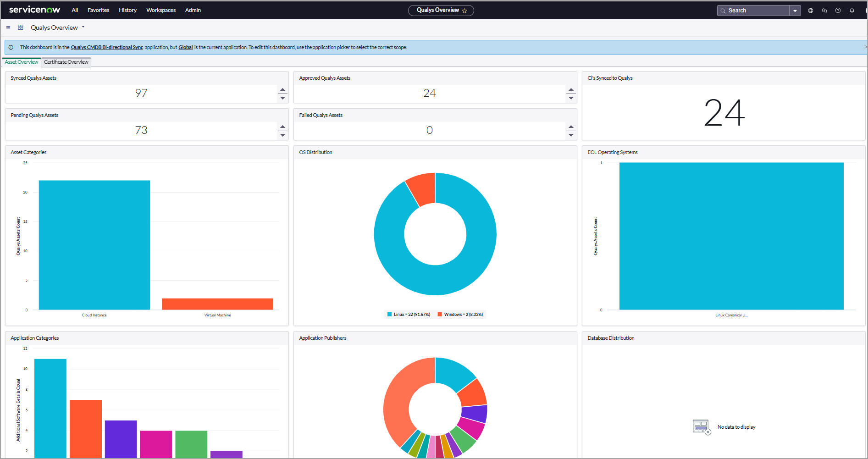Click the Virtual Machine axis label
868x459 pixels.
pyautogui.click(x=218, y=315)
